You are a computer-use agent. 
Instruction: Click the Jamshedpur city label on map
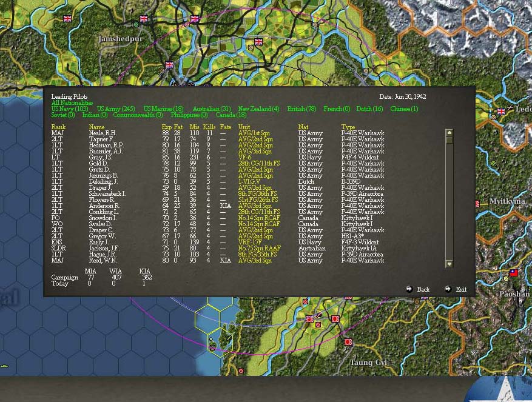(121, 39)
